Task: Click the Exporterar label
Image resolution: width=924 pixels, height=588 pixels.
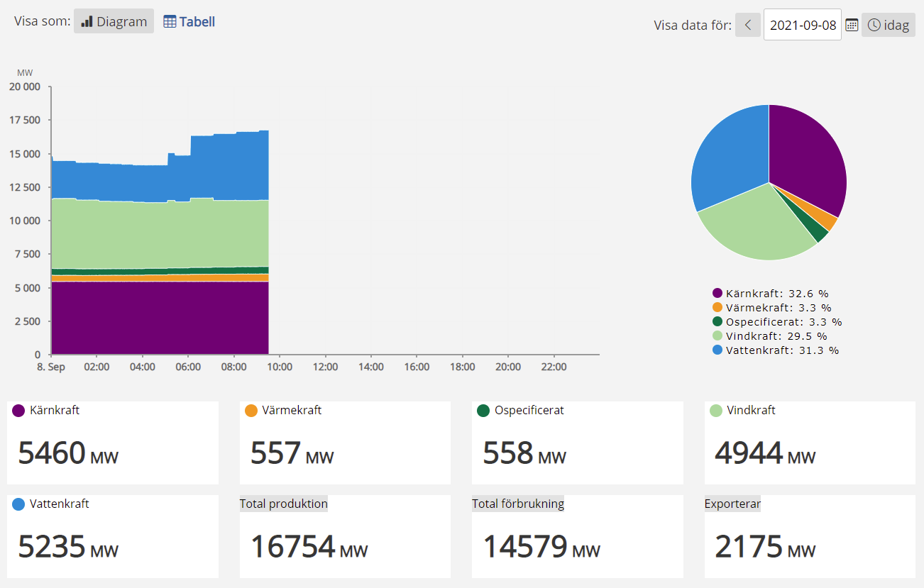Action: 732,504
